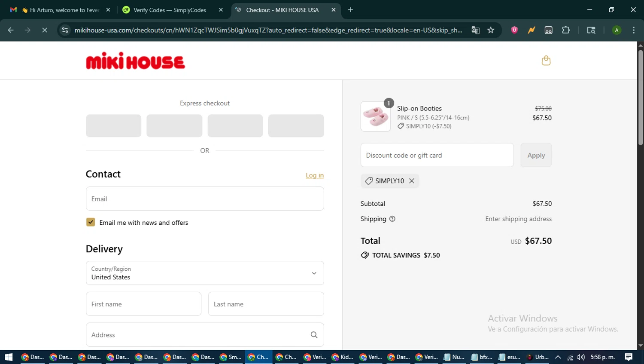Open the 'Kid...' Chrome taskbar window
The image size is (644, 364).
point(343,357)
